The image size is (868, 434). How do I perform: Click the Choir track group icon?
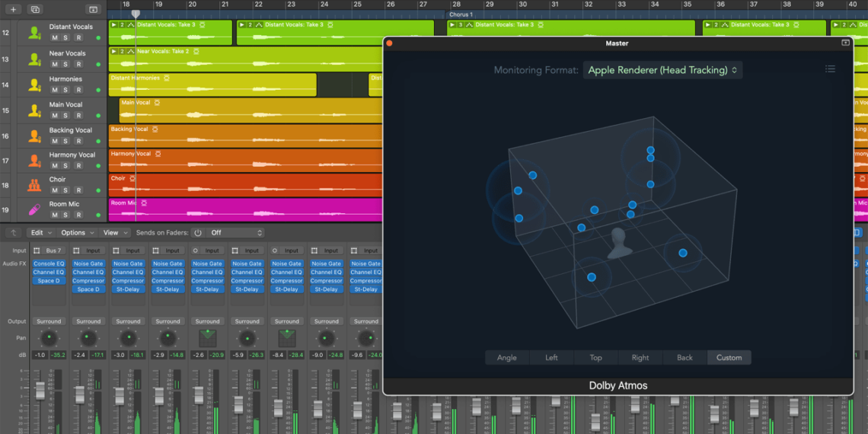click(35, 185)
